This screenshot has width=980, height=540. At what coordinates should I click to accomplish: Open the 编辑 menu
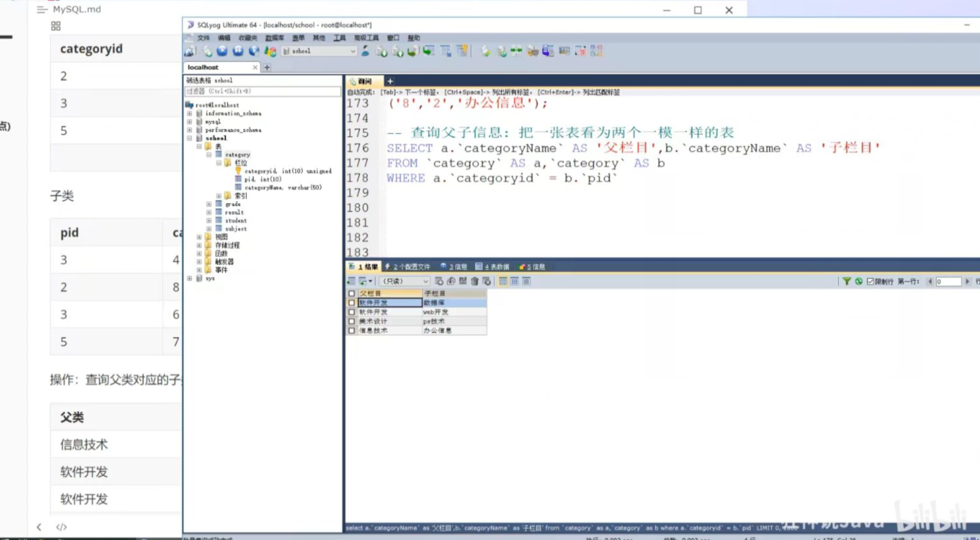(x=225, y=38)
